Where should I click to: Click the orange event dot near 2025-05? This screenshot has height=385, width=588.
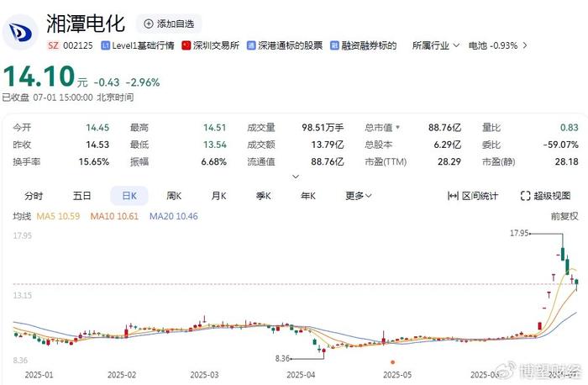coord(392,362)
